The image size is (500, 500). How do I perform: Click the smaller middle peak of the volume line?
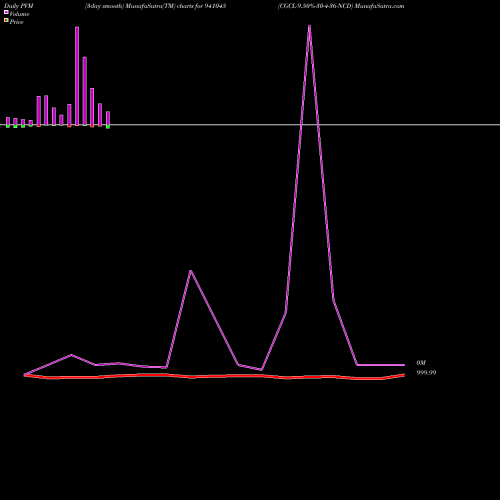point(191,271)
